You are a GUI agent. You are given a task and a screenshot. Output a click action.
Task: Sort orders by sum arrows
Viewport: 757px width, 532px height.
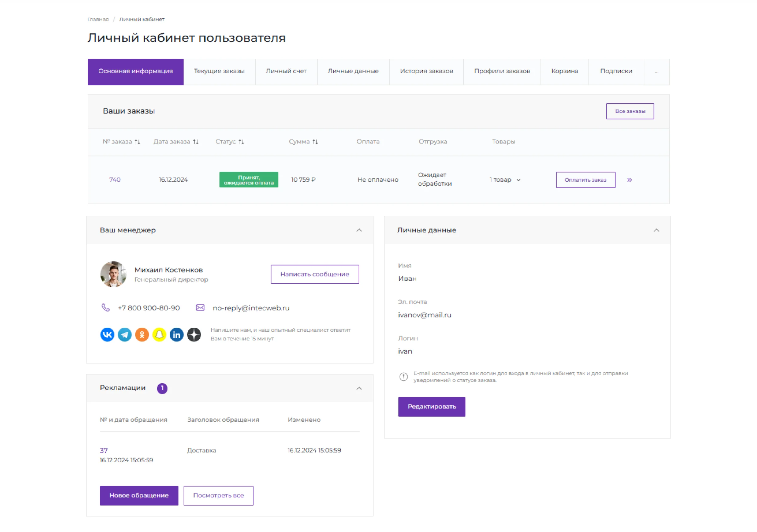coord(315,142)
